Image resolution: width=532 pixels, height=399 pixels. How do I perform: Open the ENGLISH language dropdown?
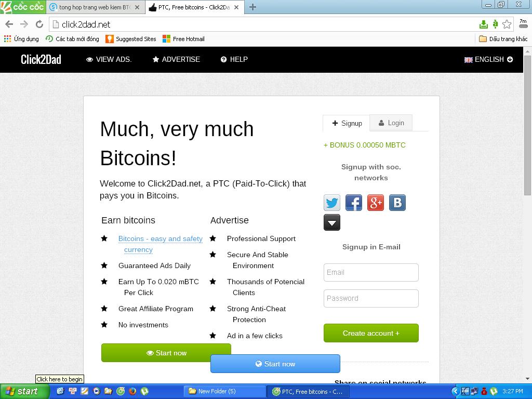coord(488,59)
